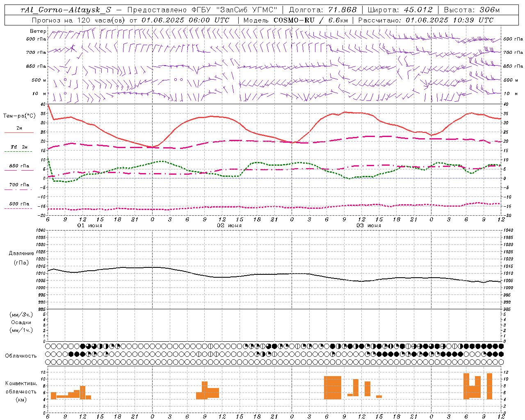The width and height of the screenshot is (525, 420).
Task: Click the 03 июня date label
Action: click(x=368, y=226)
